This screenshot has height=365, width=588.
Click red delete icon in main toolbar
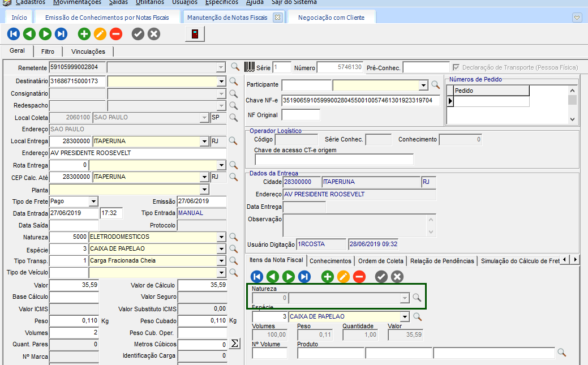tap(116, 35)
